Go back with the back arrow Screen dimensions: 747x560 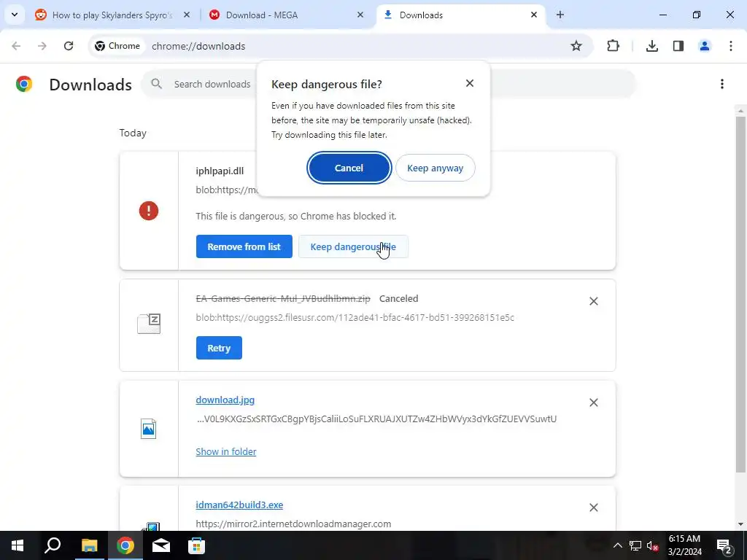pos(16,46)
